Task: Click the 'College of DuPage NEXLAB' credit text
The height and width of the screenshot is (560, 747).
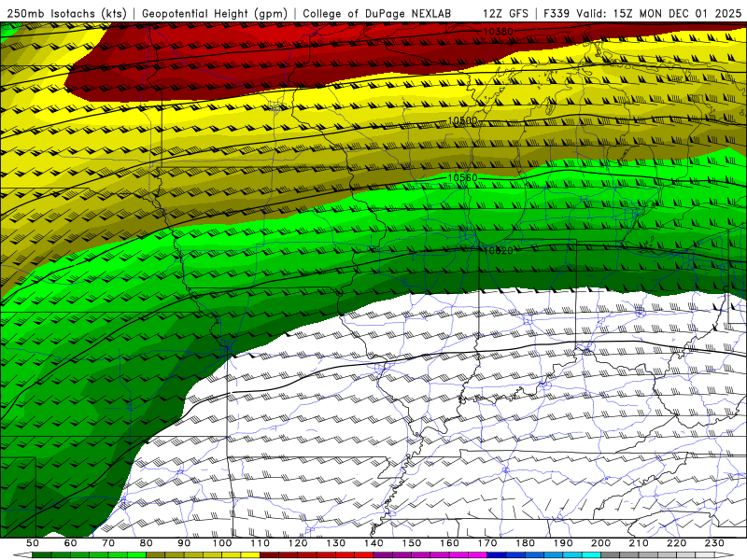Action: (376, 13)
